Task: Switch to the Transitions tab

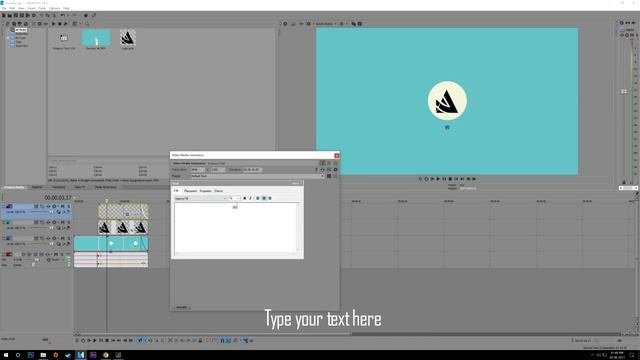Action: [58, 187]
